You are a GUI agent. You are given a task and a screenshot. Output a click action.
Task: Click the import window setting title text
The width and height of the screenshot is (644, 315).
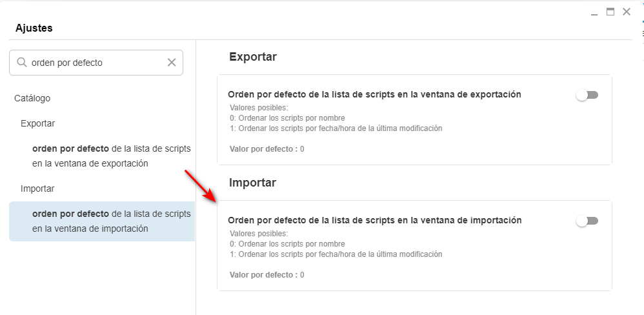click(374, 220)
